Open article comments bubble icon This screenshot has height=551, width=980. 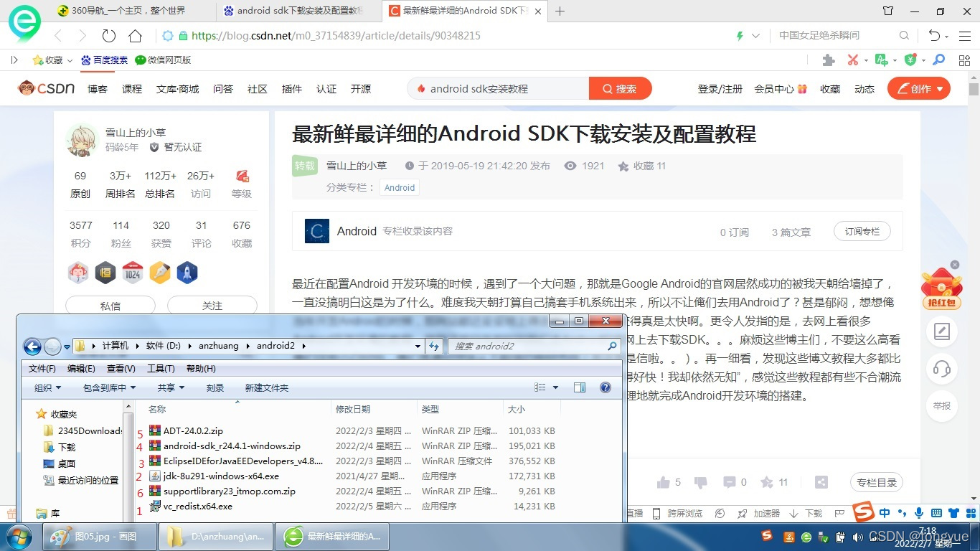(x=729, y=482)
